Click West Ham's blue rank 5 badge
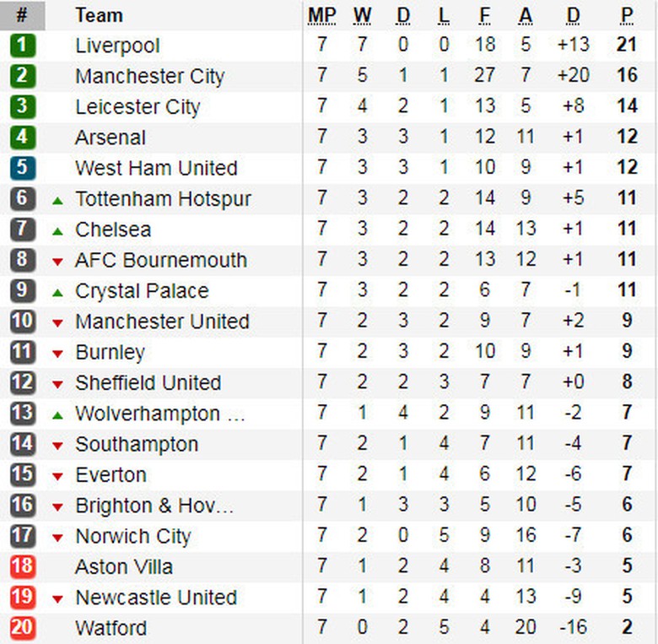Screen dimensions: 658x644 [23, 168]
